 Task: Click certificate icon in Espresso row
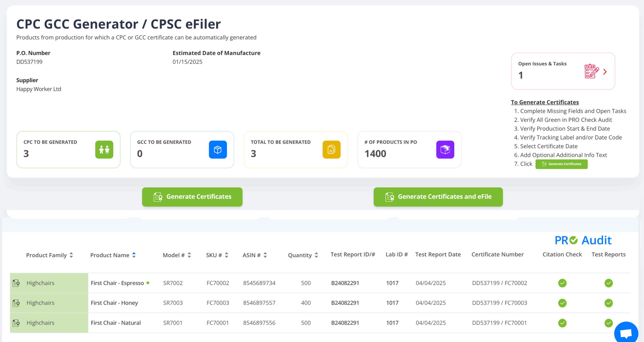[x=16, y=283]
